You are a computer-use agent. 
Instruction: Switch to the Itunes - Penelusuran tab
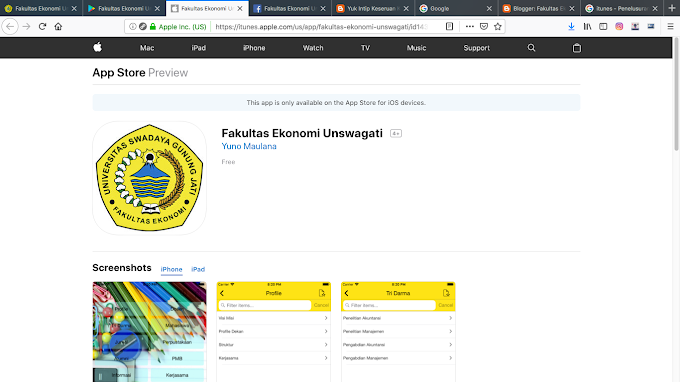(x=621, y=8)
